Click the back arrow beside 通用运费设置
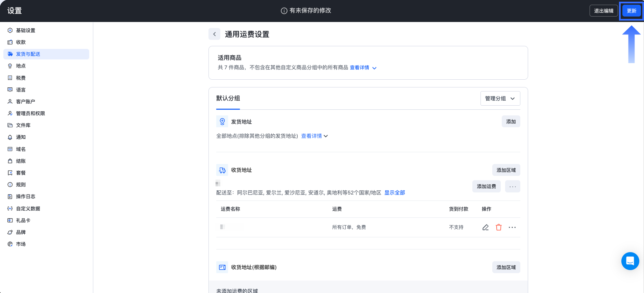The width and height of the screenshot is (644, 293). point(215,34)
